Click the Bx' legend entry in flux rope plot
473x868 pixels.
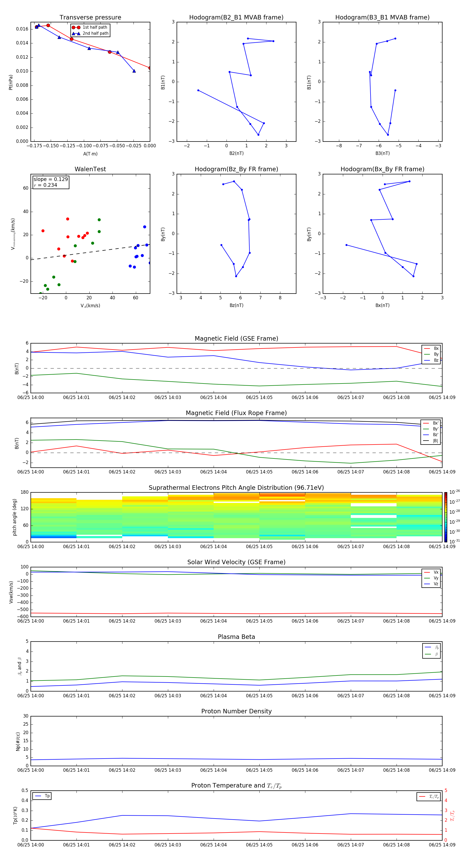pyautogui.click(x=431, y=423)
